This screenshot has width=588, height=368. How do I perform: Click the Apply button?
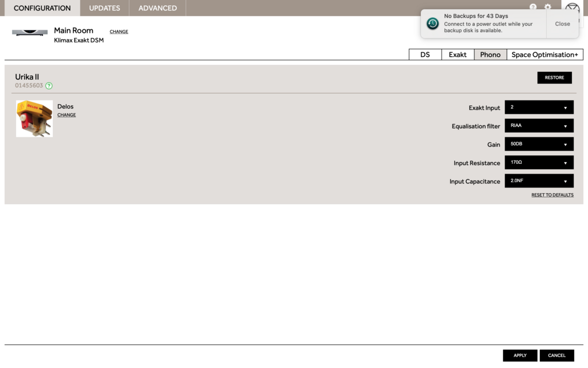tap(520, 355)
